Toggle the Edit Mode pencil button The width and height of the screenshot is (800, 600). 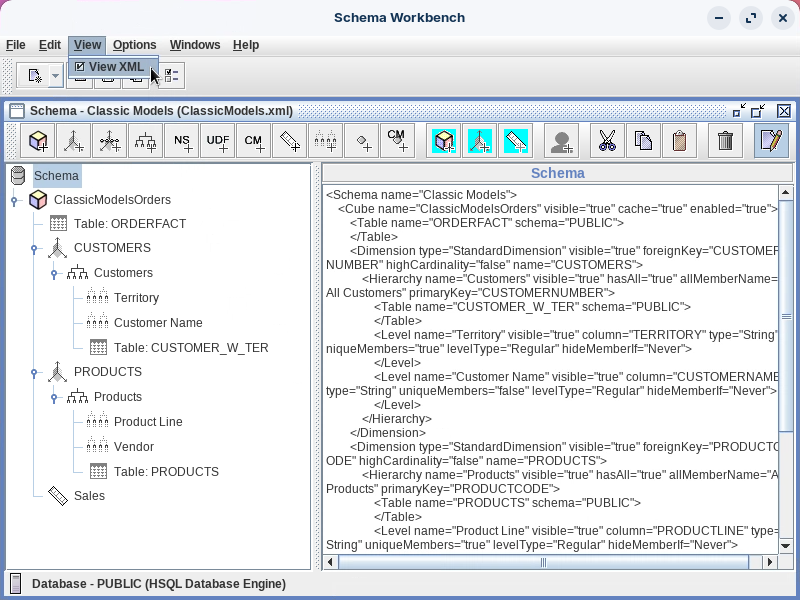(770, 141)
